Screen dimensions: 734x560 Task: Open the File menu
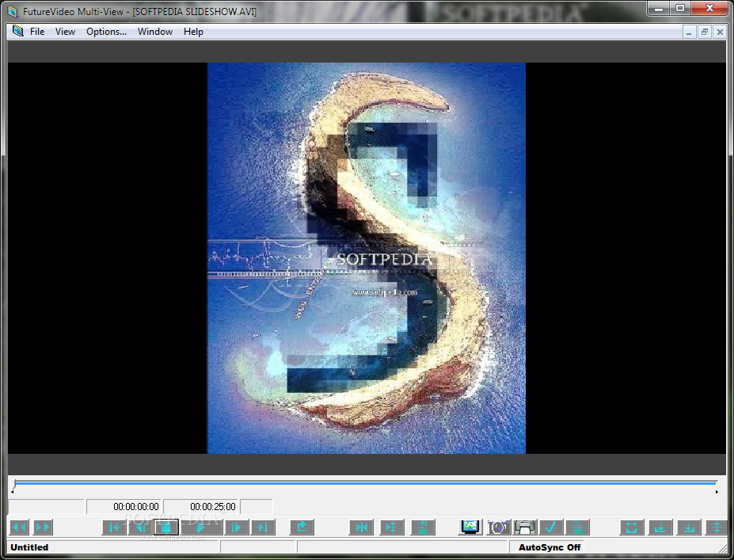coord(37,32)
